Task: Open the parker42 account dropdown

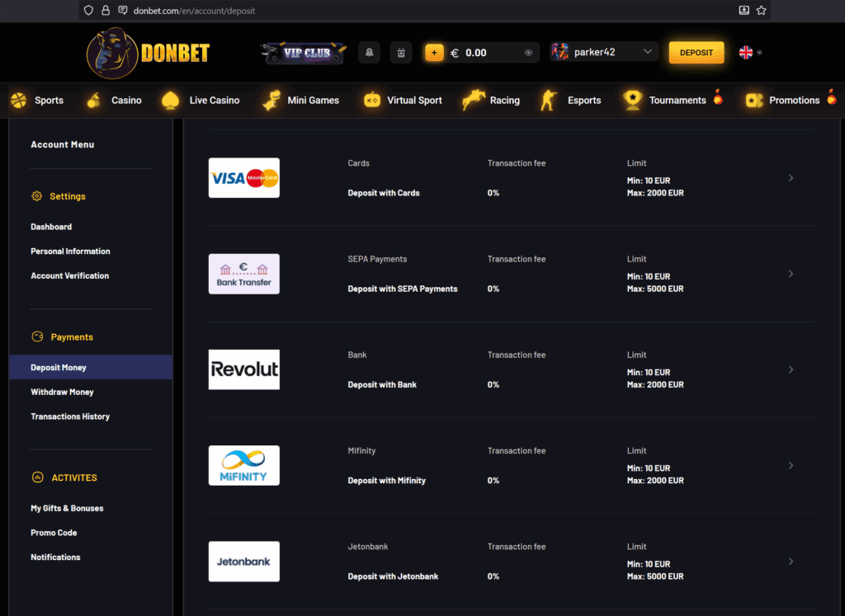Action: pos(603,51)
